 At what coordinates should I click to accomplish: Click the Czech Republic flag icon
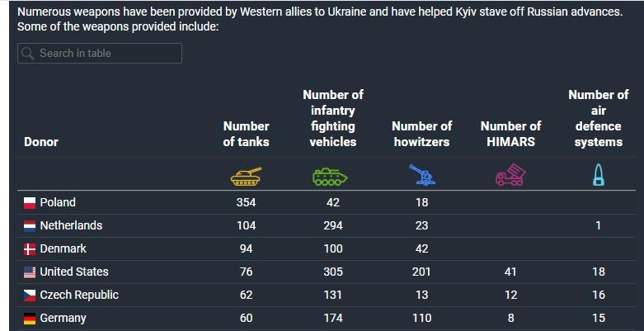[30, 296]
